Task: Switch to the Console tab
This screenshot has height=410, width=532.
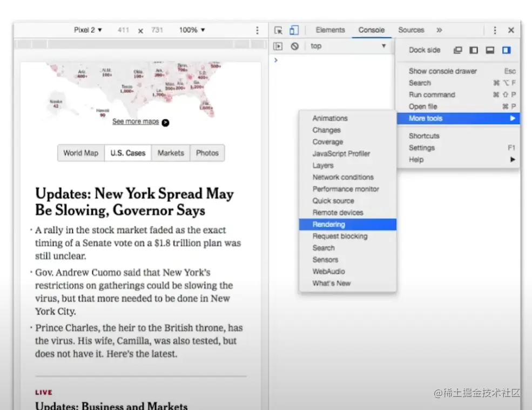Action: point(372,30)
